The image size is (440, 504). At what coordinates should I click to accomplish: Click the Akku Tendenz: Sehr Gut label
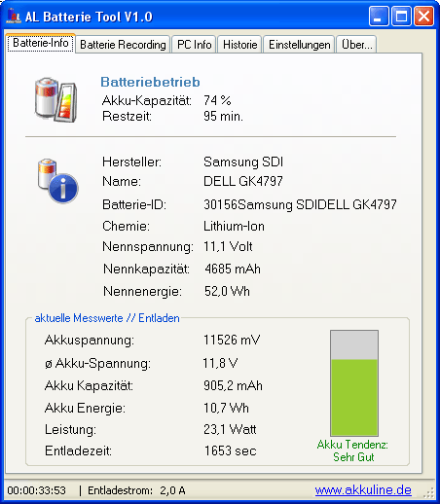pos(353,450)
